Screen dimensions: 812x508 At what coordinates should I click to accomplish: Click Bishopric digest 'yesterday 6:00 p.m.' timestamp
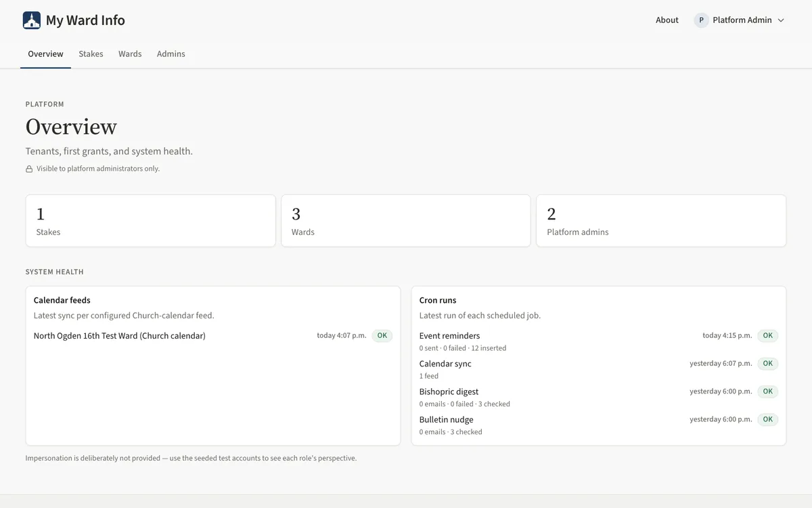tap(721, 391)
